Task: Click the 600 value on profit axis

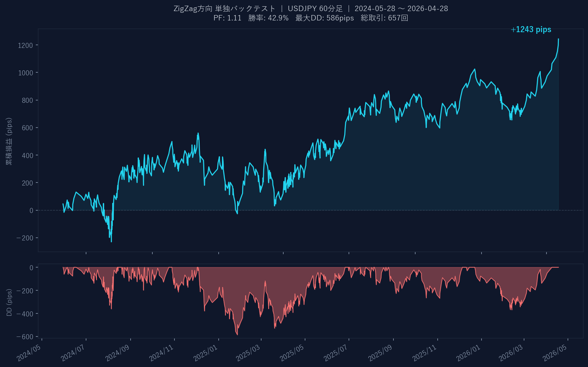Action: pyautogui.click(x=27, y=128)
